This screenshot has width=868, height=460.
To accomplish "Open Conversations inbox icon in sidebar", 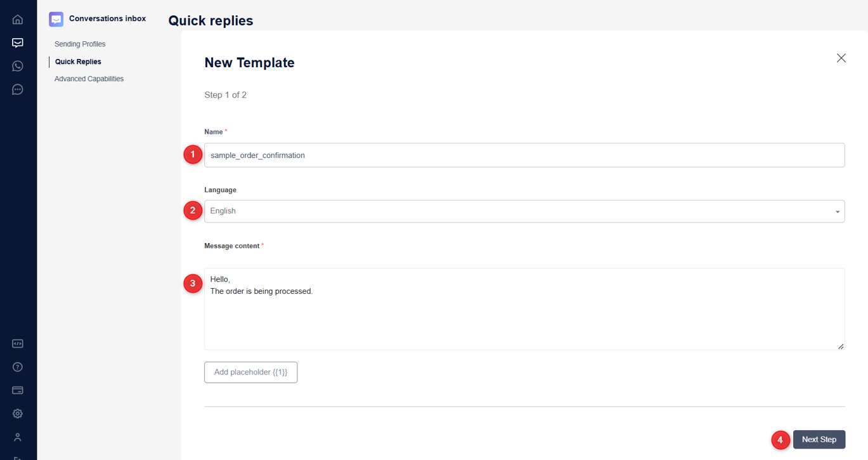I will coord(18,43).
